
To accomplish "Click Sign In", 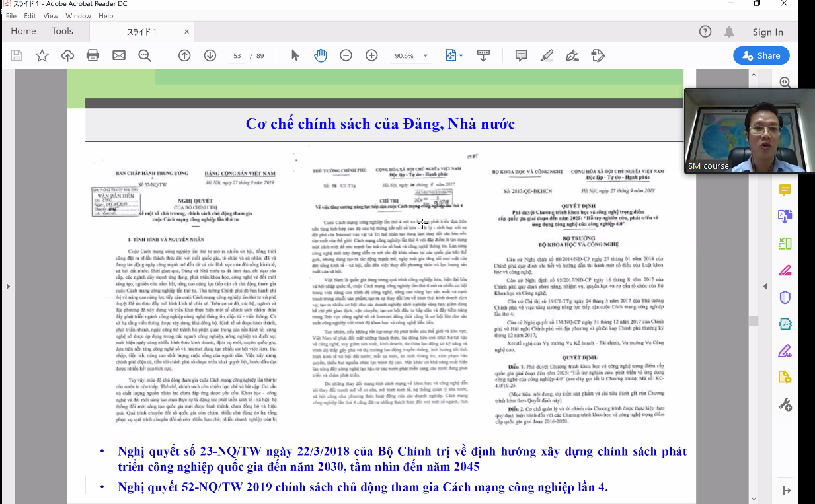I will point(767,32).
